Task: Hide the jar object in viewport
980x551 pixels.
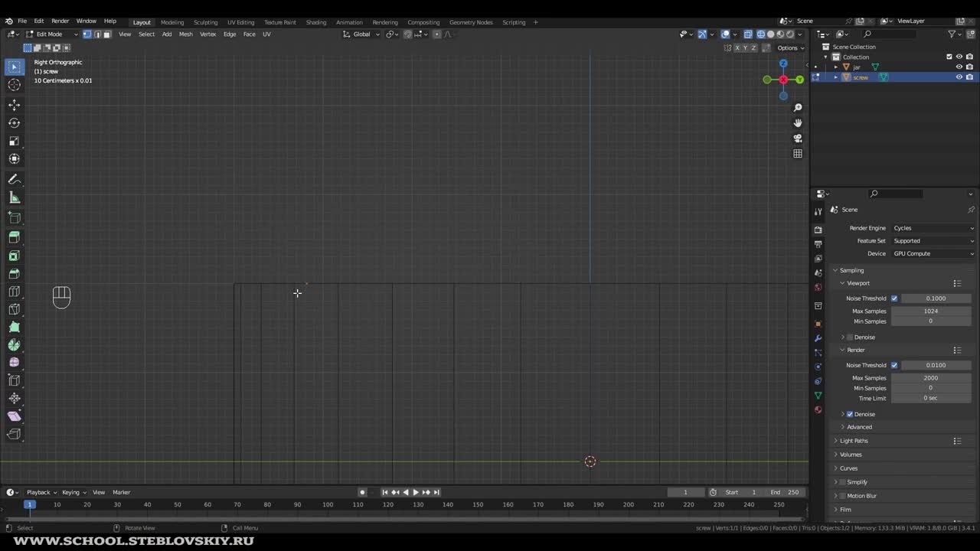Action: pyautogui.click(x=959, y=67)
